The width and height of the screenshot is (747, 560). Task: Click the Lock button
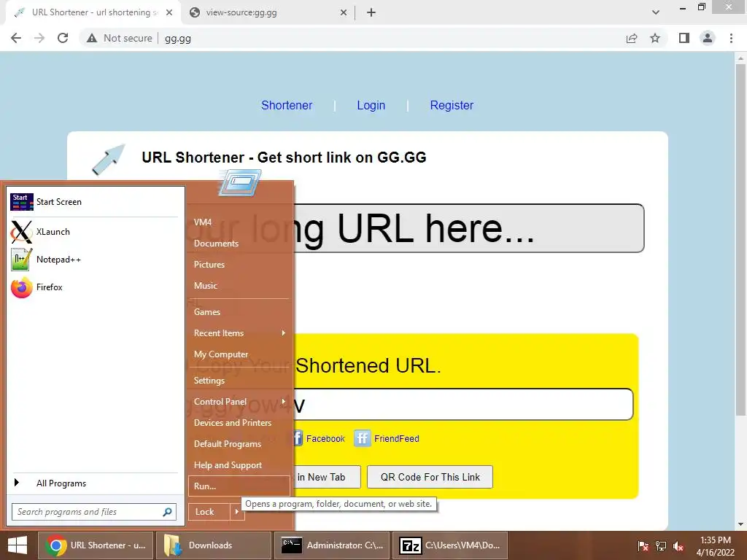(x=209, y=512)
